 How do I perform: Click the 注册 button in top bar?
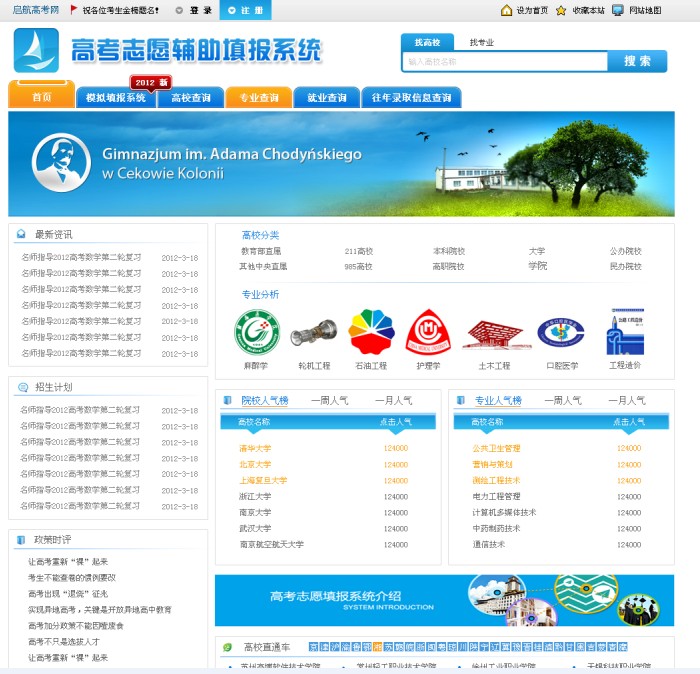246,10
